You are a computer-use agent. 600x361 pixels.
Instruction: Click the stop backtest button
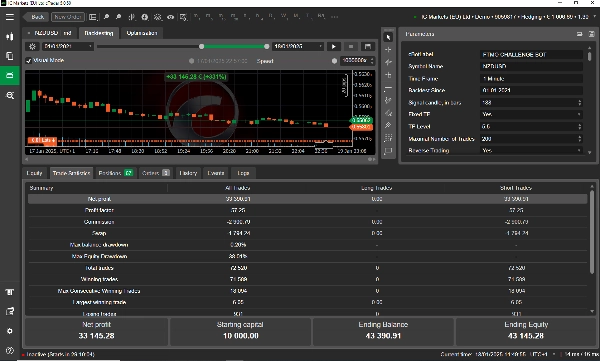tap(351, 46)
